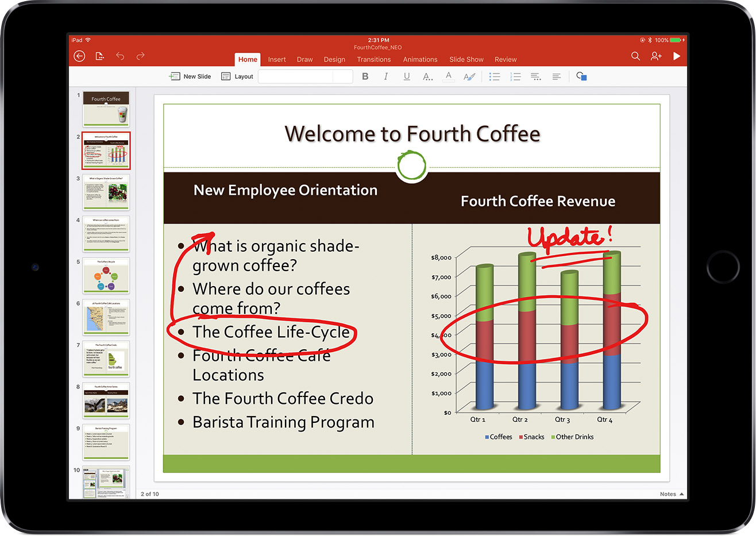Viewport: 756px width, 536px height.
Task: Tap the font size box
Action: 342,76
